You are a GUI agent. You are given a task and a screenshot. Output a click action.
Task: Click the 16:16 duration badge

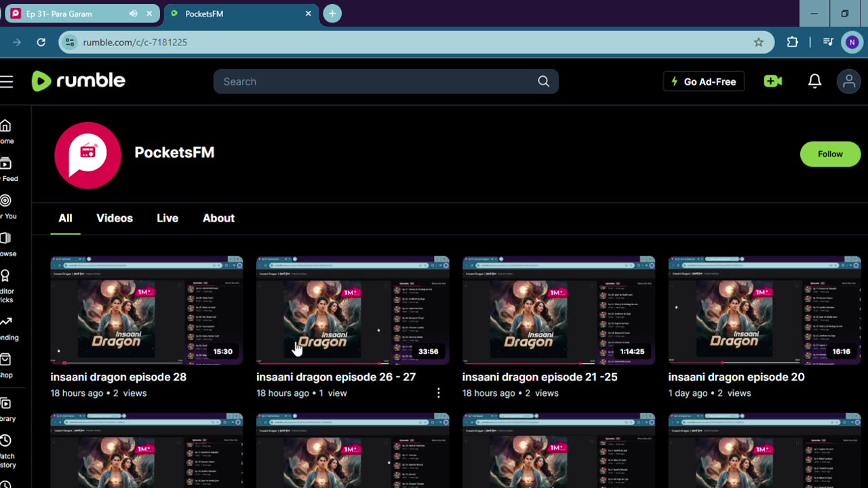tap(841, 351)
